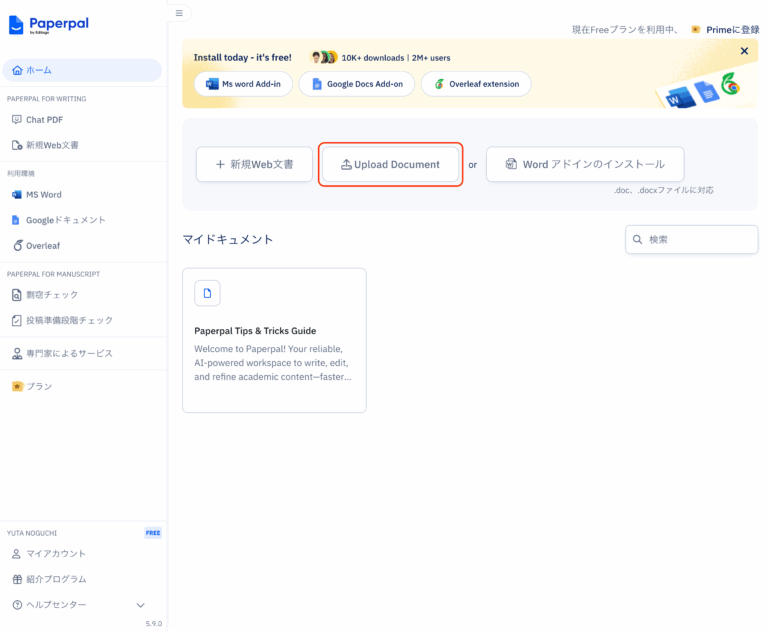
Task: Click the 新規Web文書 button
Action: tap(254, 164)
